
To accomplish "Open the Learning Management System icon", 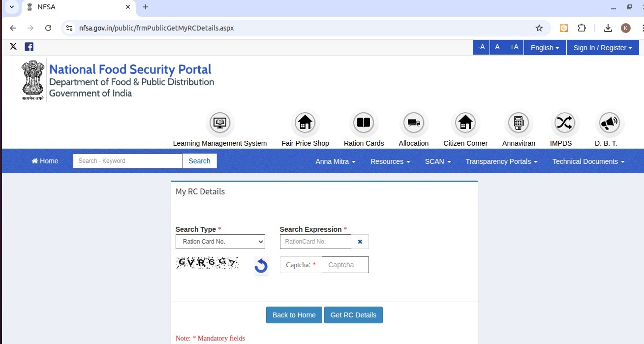I will click(x=219, y=123).
